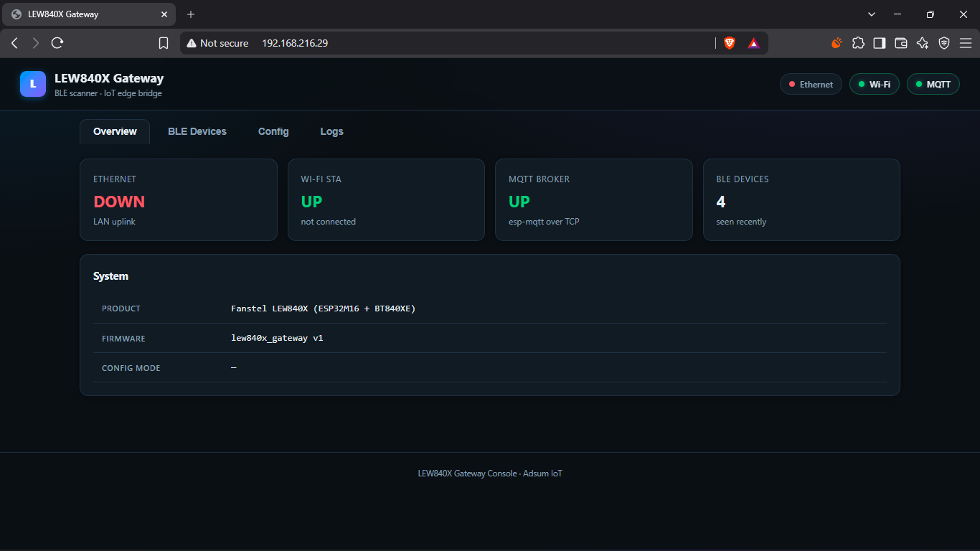The image size is (980, 551).
Task: Click the Ethernet status pill
Action: 811,84
